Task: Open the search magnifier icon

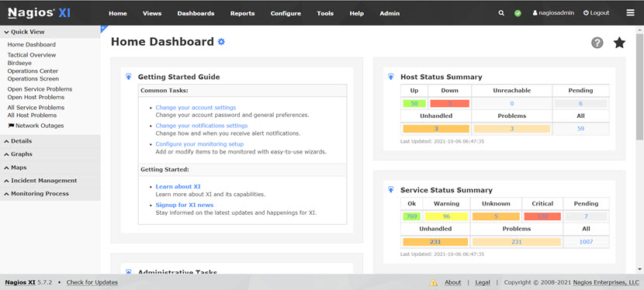Action: (501, 13)
